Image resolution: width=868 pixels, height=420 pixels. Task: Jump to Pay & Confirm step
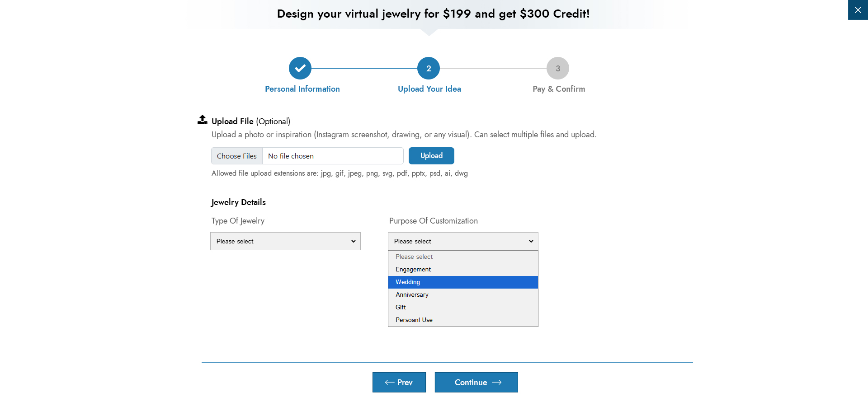pos(559,89)
